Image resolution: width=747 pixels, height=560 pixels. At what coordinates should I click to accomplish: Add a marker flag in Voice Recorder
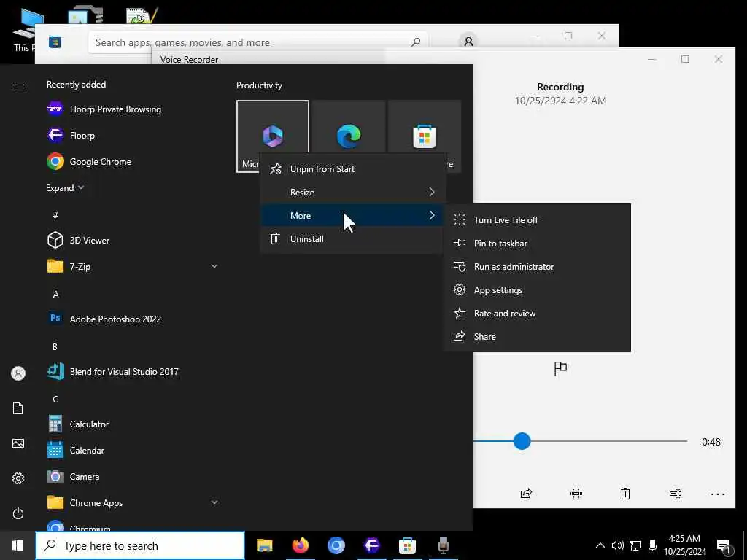[x=560, y=368]
